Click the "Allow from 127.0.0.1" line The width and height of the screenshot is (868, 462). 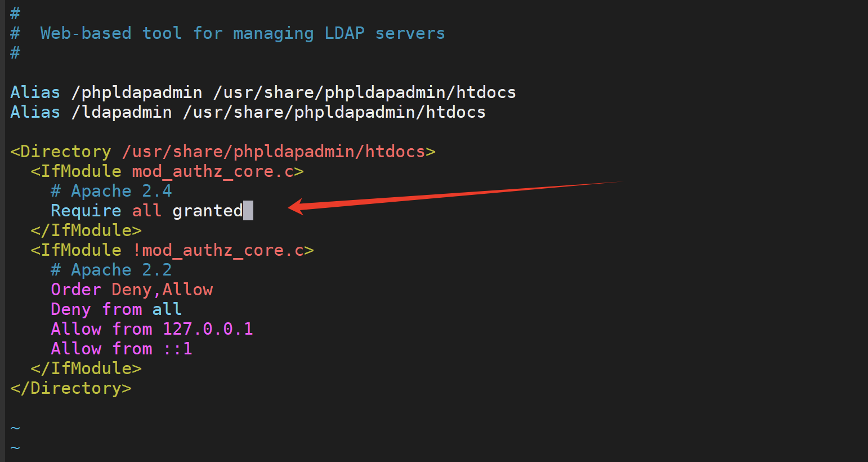[152, 329]
